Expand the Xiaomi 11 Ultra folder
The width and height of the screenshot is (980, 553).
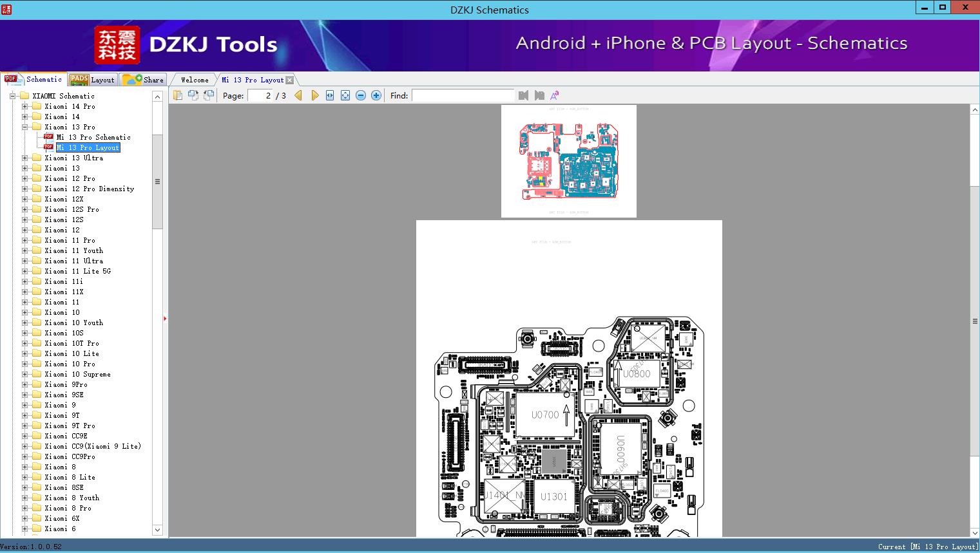pyautogui.click(x=24, y=261)
